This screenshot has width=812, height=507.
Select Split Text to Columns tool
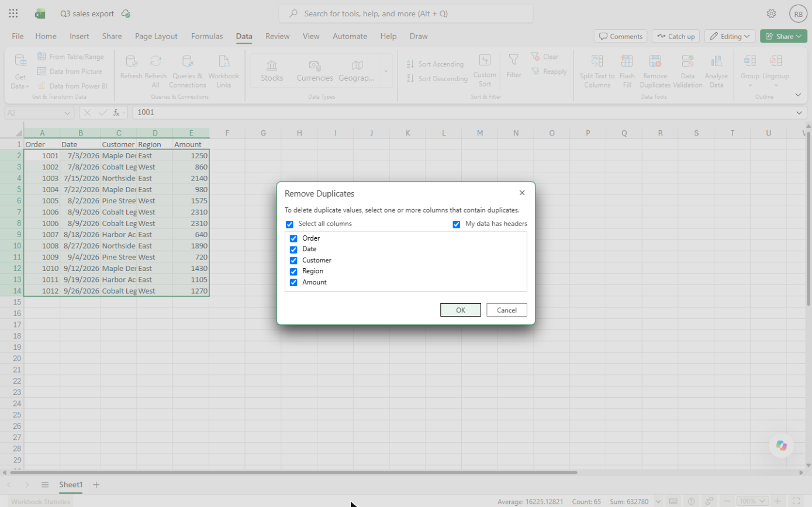[x=597, y=71]
